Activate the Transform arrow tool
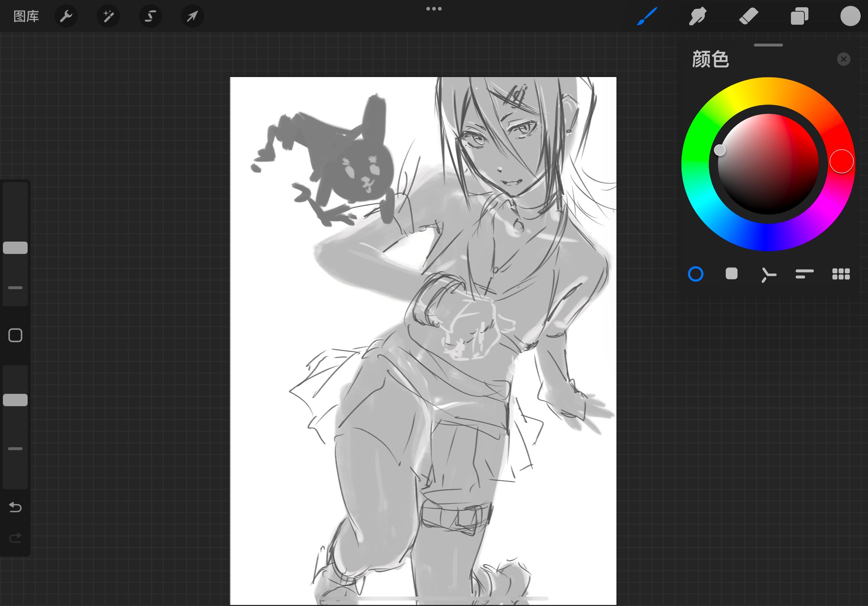The height and width of the screenshot is (606, 868). [192, 16]
